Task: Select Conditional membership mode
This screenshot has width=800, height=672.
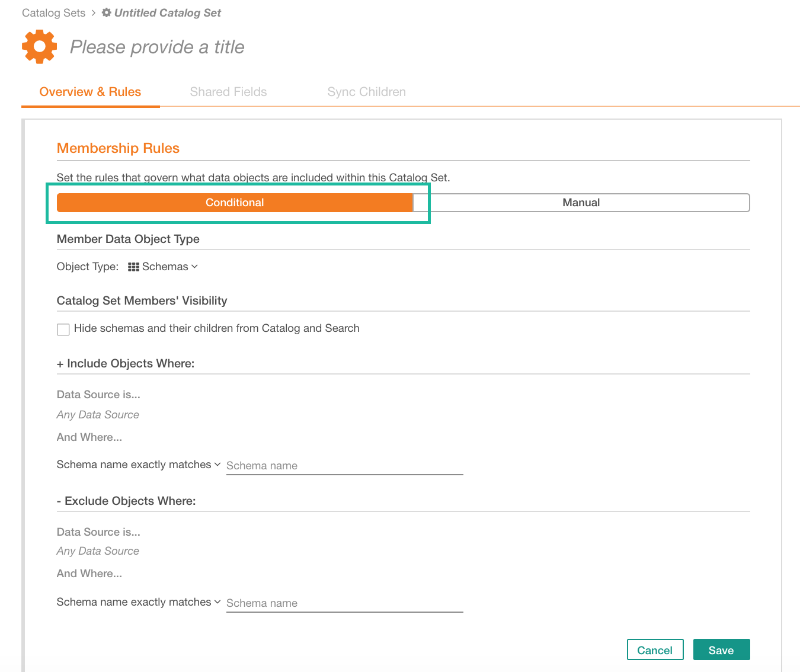Action: coord(235,203)
